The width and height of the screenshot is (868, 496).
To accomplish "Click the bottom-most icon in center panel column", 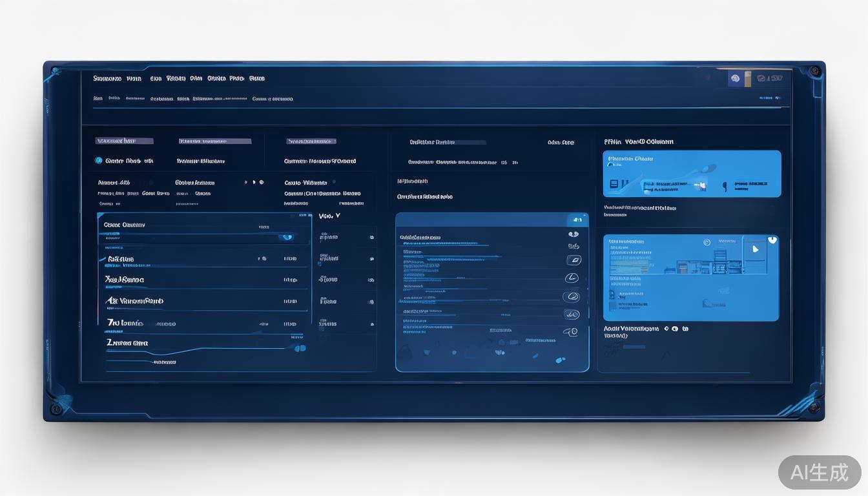I will coord(570,332).
